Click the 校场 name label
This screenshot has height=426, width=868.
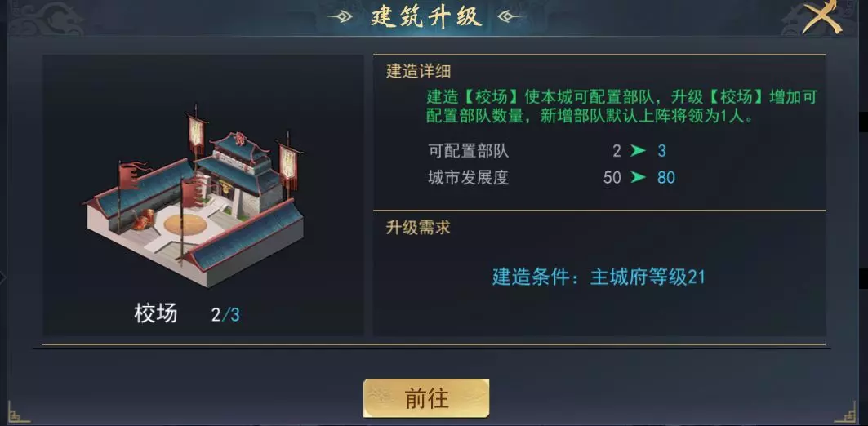tap(156, 313)
